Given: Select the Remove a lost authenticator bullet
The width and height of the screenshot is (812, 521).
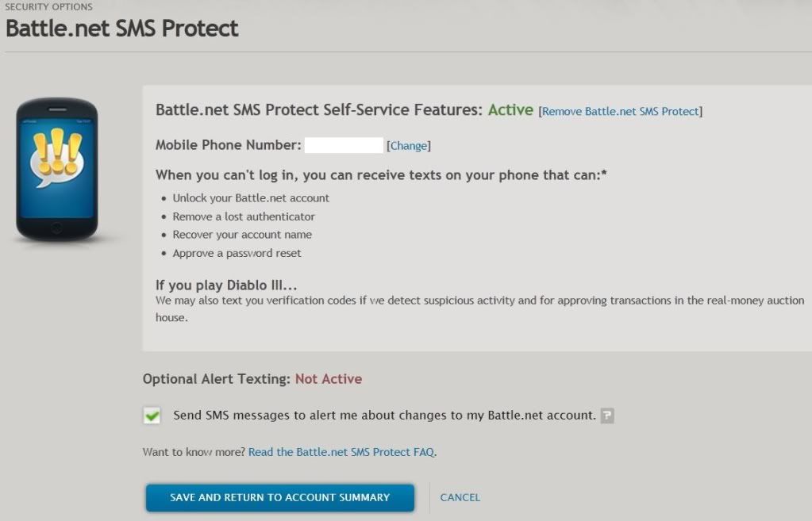Looking at the screenshot, I should point(244,216).
